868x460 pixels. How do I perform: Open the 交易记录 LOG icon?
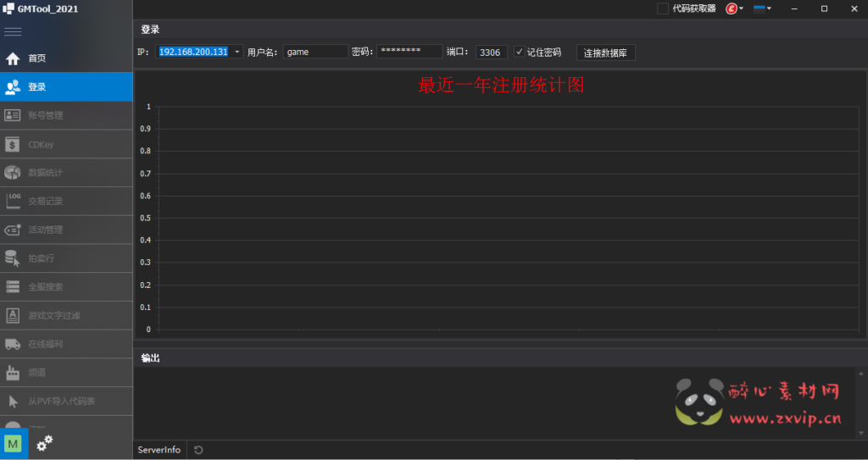point(13,201)
